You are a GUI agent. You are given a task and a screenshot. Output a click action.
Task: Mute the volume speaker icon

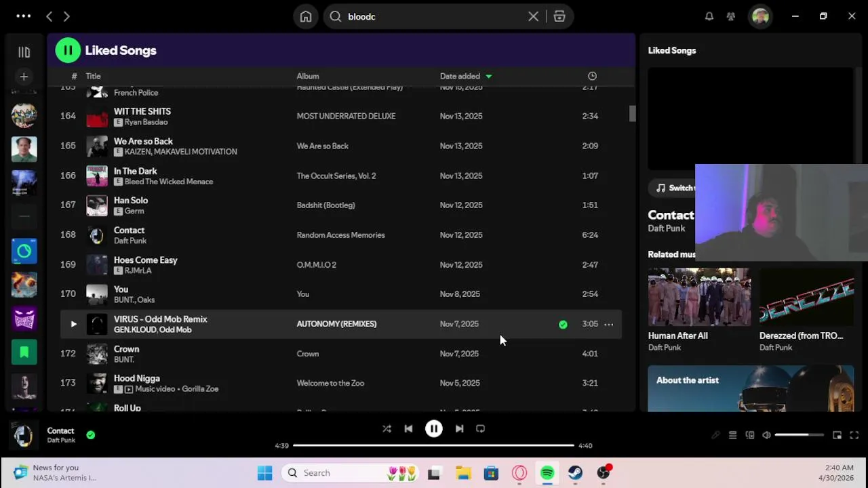point(766,435)
